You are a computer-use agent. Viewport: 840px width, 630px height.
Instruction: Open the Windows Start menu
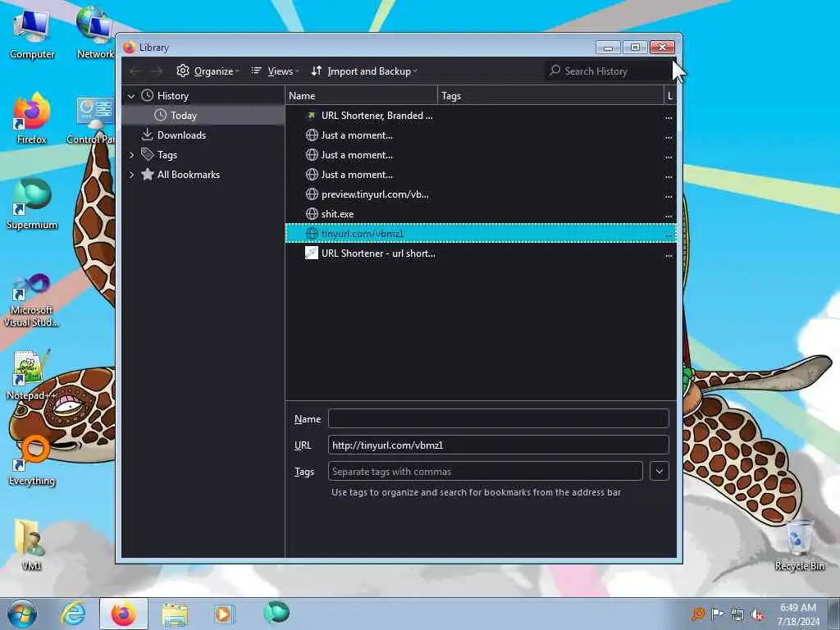coord(22,614)
